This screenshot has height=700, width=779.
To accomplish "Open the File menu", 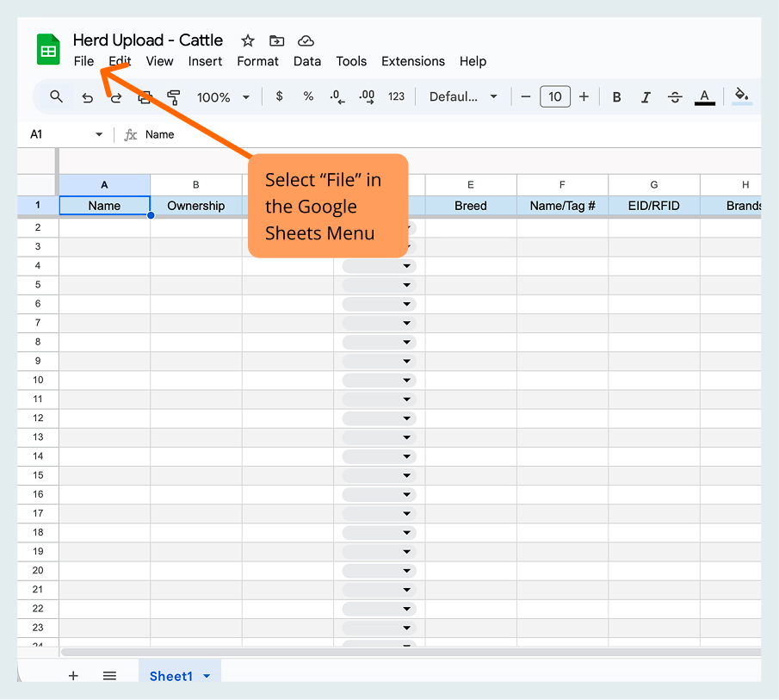I will [x=83, y=61].
